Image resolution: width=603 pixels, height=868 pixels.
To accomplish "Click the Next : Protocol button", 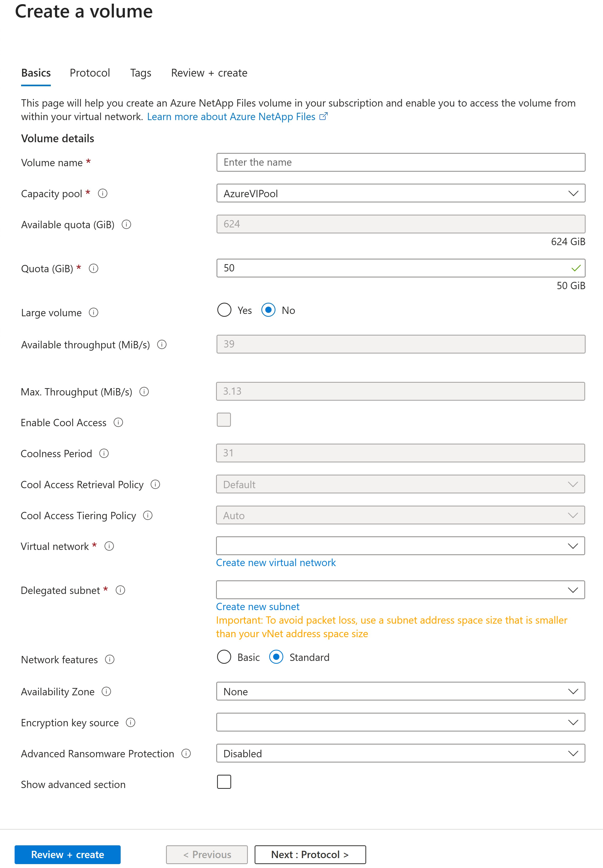I will point(310,854).
